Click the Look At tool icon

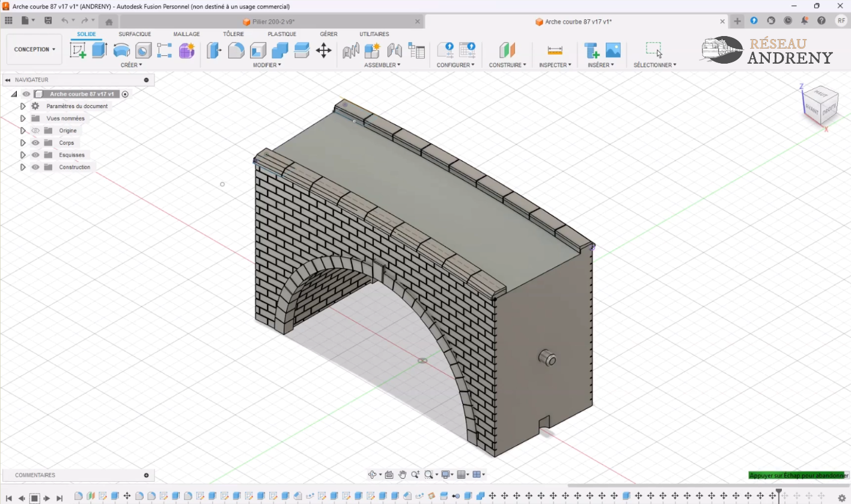389,475
